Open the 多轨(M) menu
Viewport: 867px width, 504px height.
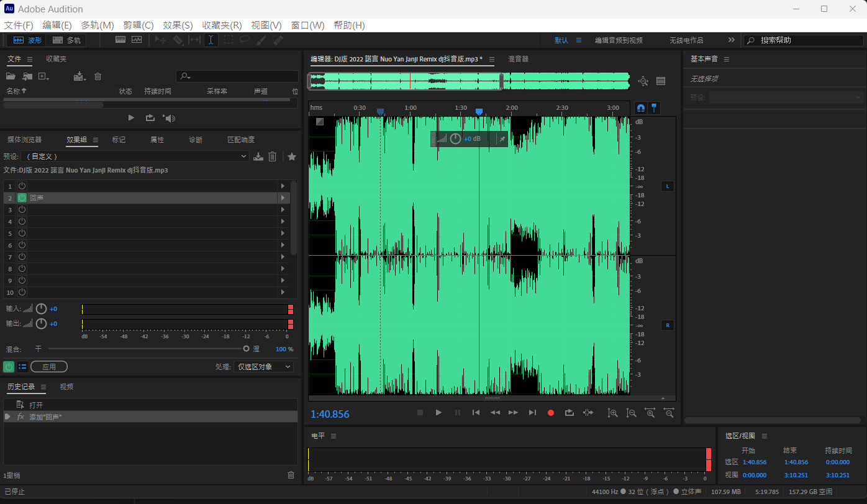pos(98,25)
